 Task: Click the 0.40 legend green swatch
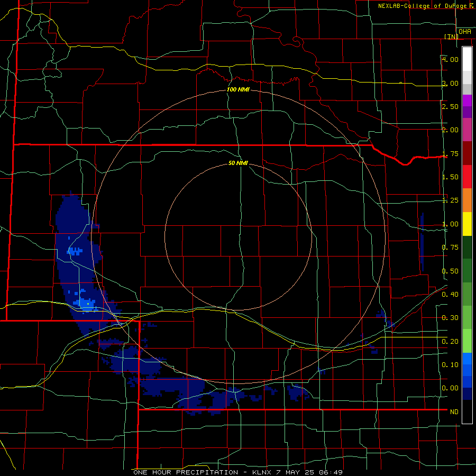pyautogui.click(x=467, y=294)
